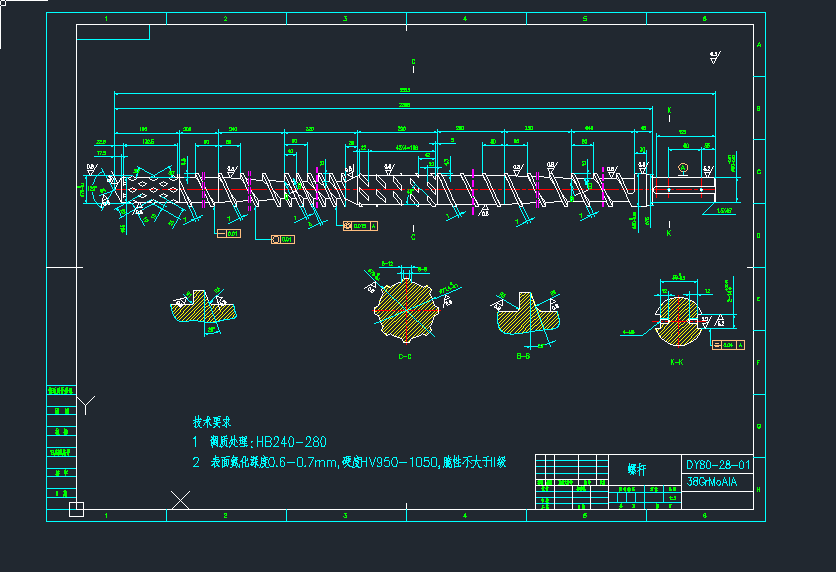Select the K-K section label text

(676, 362)
